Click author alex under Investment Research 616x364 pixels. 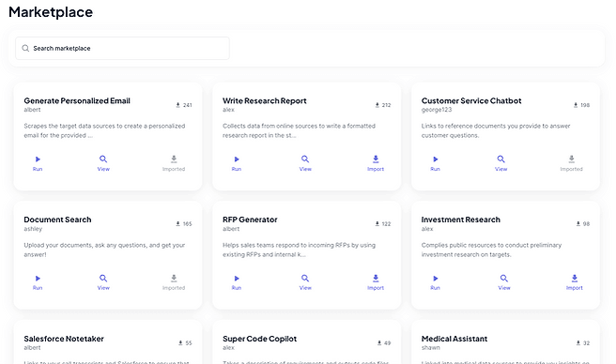427,229
